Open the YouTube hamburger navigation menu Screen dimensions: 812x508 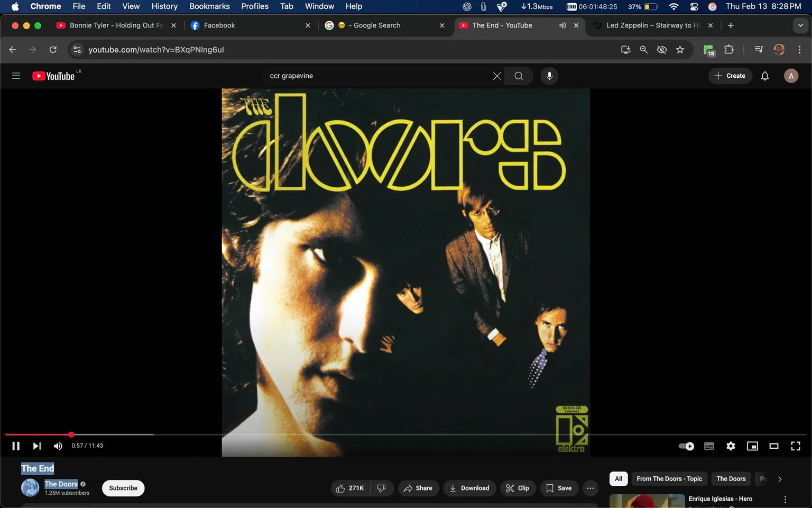(x=16, y=76)
